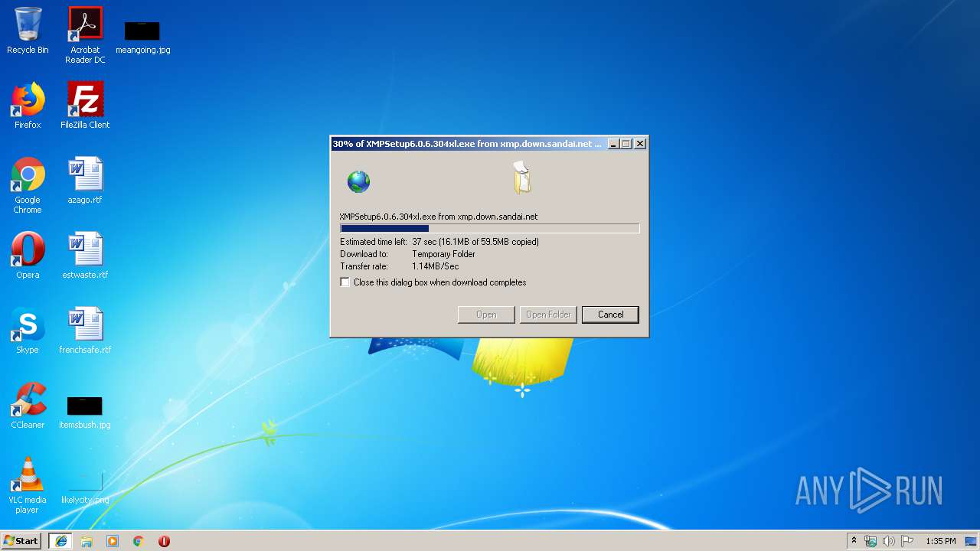Minimize the download dialog window
Image resolution: width=980 pixels, height=551 pixels.
(x=613, y=144)
